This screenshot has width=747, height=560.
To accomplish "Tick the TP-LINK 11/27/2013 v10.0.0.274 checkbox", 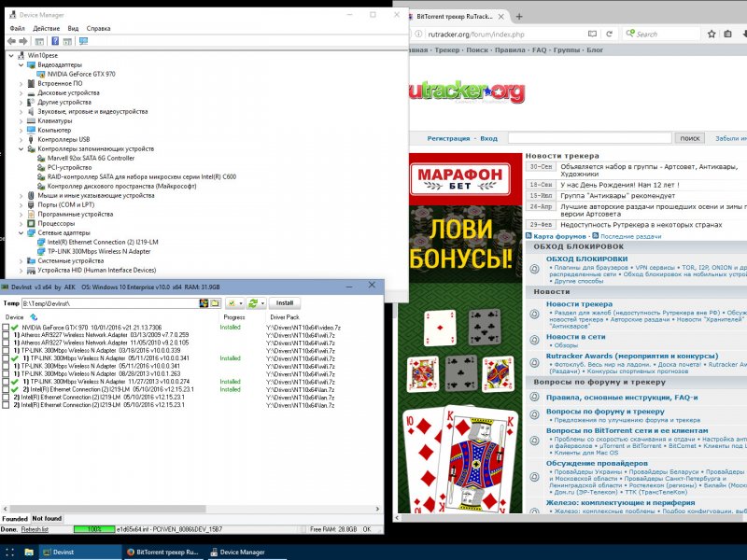I will [6, 382].
